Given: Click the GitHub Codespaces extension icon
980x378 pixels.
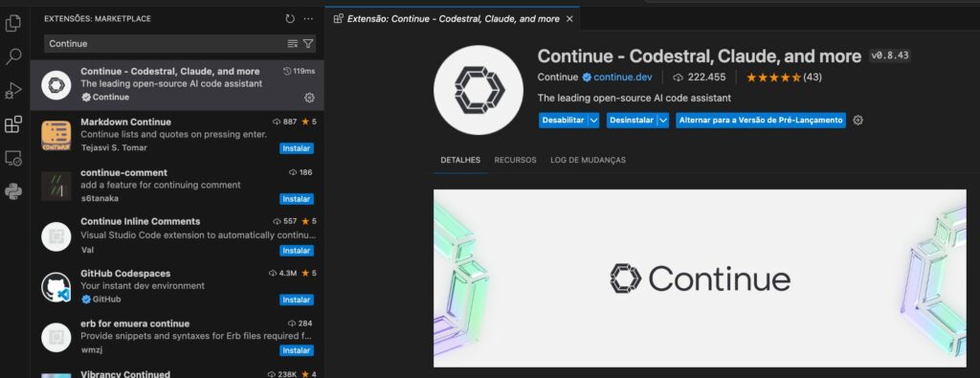Looking at the screenshot, I should point(56,287).
